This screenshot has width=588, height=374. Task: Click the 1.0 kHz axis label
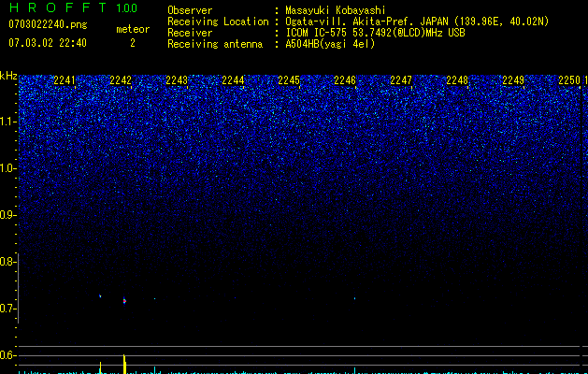pyautogui.click(x=7, y=168)
